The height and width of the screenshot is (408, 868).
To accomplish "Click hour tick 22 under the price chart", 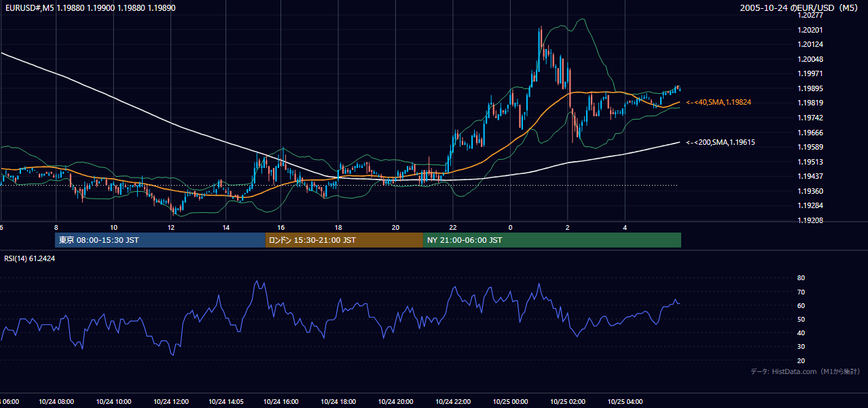I will [x=452, y=227].
